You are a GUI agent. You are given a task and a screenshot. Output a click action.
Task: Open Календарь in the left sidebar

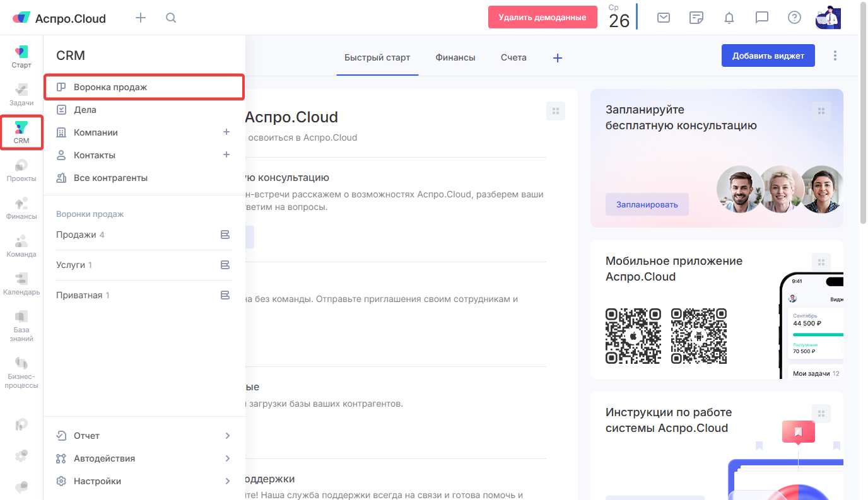pos(21,284)
